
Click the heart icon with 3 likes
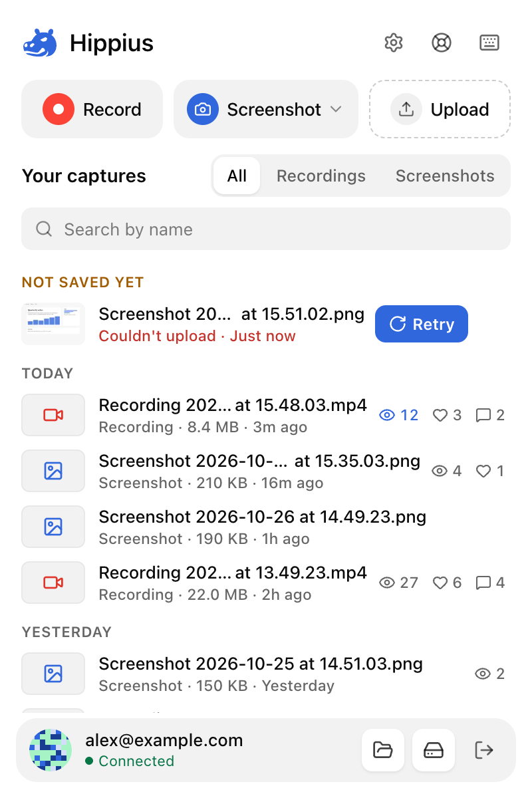pyautogui.click(x=440, y=415)
